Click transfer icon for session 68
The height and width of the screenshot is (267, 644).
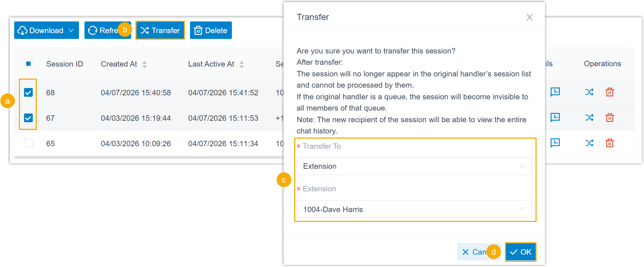[x=589, y=92]
